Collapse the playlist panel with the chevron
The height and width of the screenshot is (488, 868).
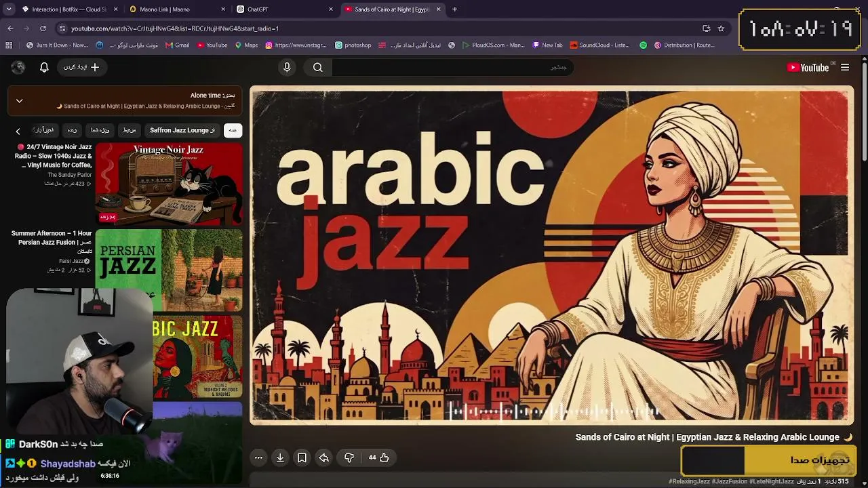[19, 101]
